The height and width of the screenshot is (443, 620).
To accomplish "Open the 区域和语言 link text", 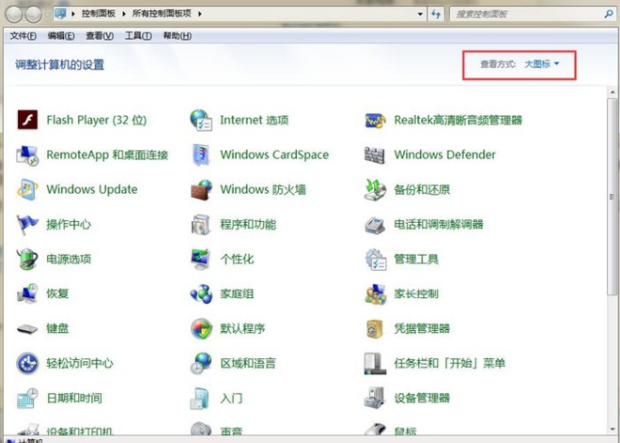I will click(248, 363).
